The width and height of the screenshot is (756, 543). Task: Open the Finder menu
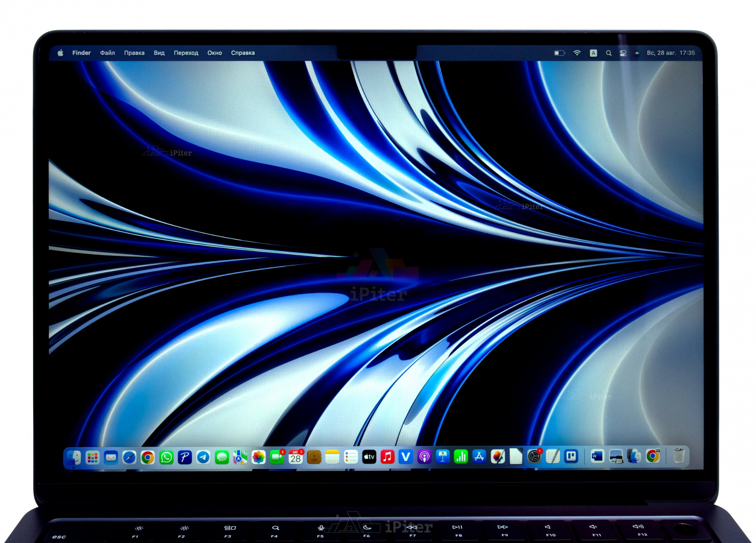coord(81,53)
